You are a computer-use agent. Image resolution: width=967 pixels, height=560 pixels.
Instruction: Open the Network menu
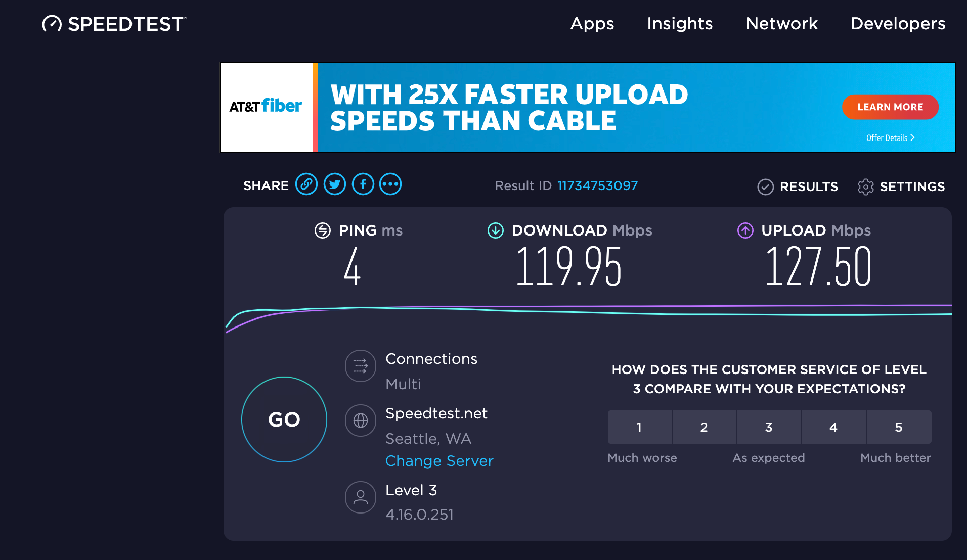(x=782, y=24)
